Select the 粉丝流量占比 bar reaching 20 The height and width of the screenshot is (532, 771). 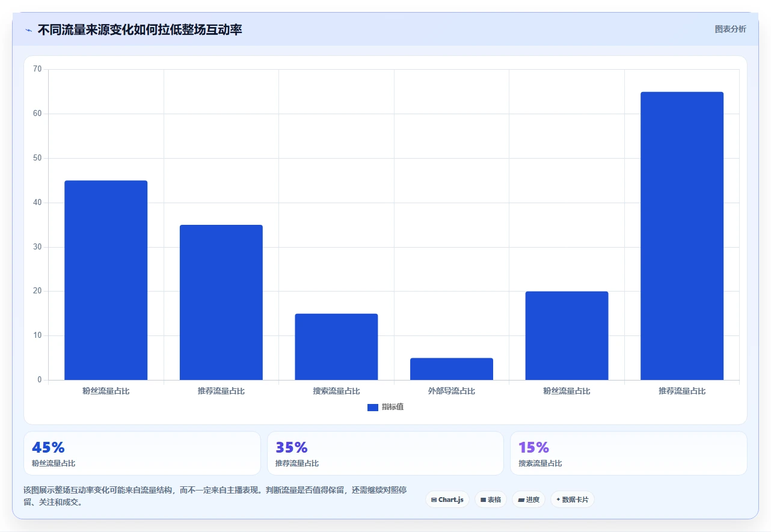[x=567, y=335]
